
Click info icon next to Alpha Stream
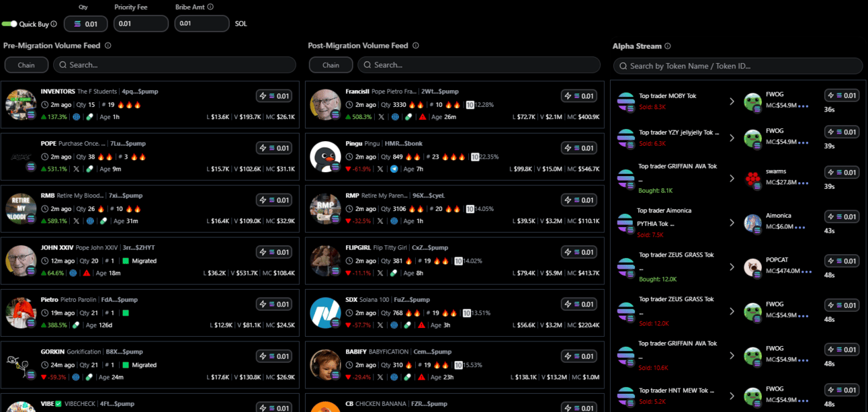668,46
